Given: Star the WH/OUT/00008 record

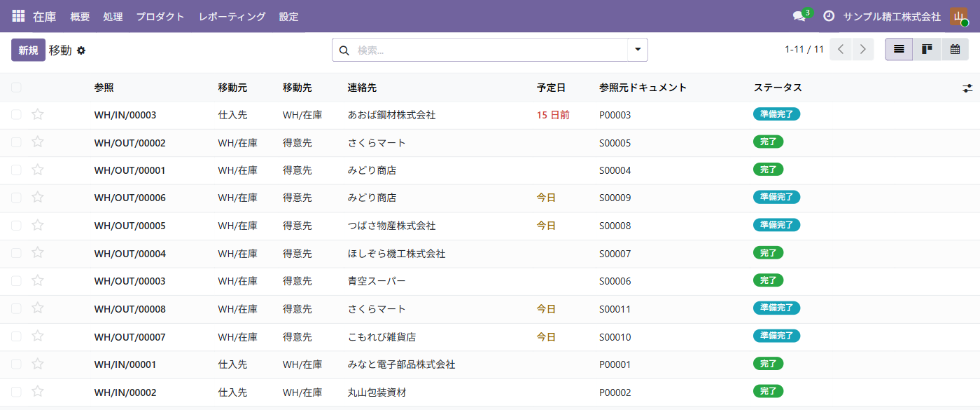Looking at the screenshot, I should click(38, 308).
